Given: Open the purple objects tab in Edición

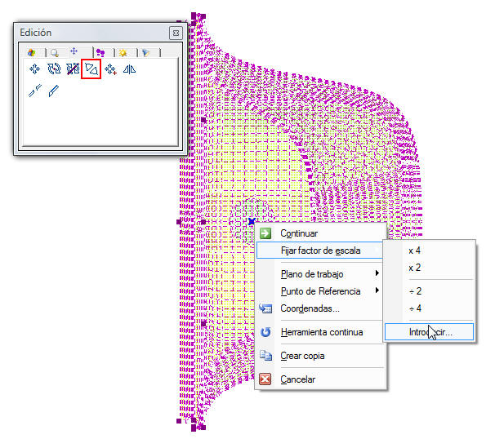Looking at the screenshot, I should click(100, 53).
